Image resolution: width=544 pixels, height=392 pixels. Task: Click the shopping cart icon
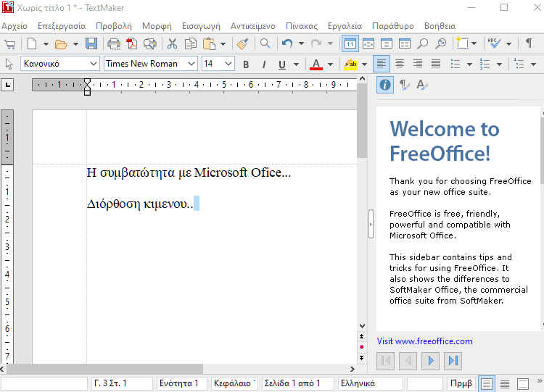point(9,44)
